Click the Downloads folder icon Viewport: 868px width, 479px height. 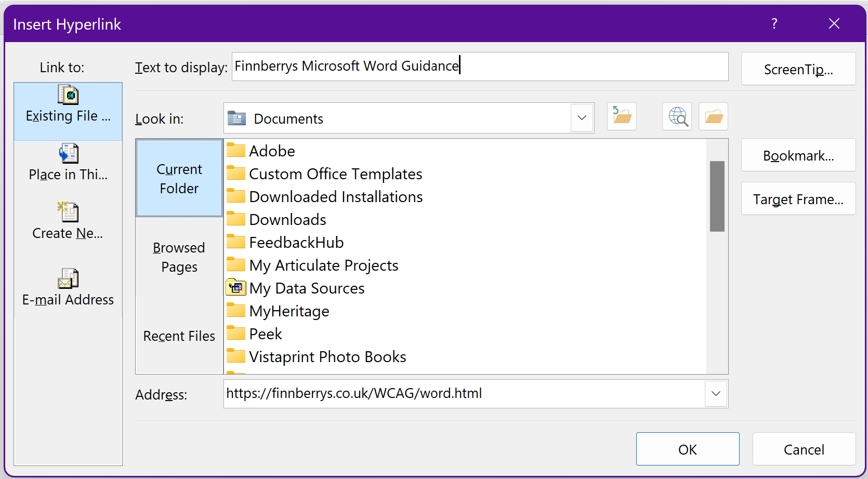click(x=236, y=219)
